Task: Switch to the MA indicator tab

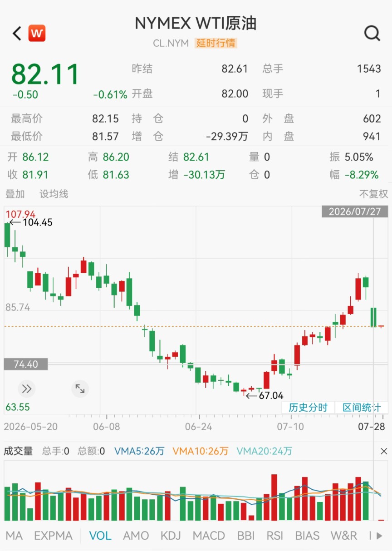Action: (14, 536)
